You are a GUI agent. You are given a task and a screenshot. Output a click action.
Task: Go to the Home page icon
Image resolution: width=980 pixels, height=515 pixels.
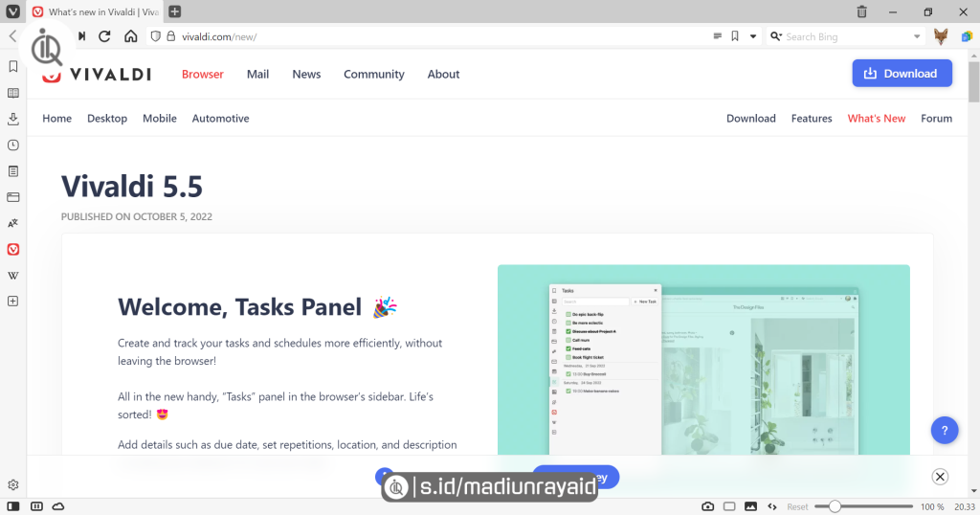(x=131, y=36)
